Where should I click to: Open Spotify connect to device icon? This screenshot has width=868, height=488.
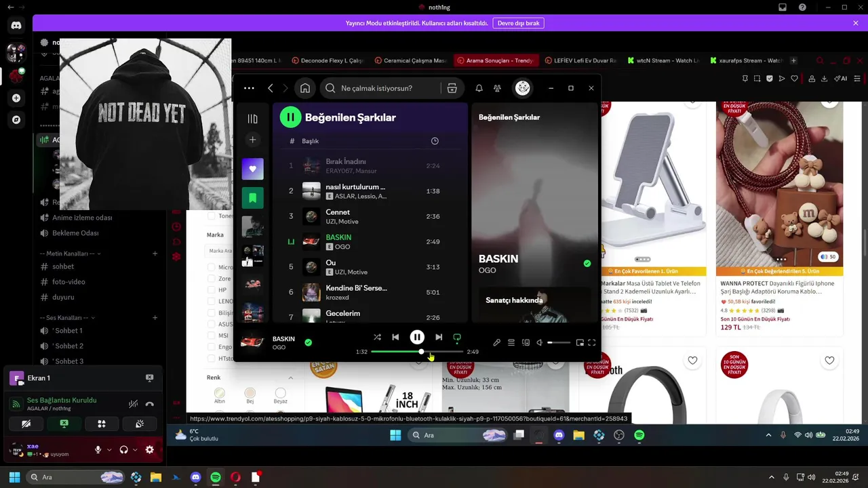pyautogui.click(x=526, y=343)
